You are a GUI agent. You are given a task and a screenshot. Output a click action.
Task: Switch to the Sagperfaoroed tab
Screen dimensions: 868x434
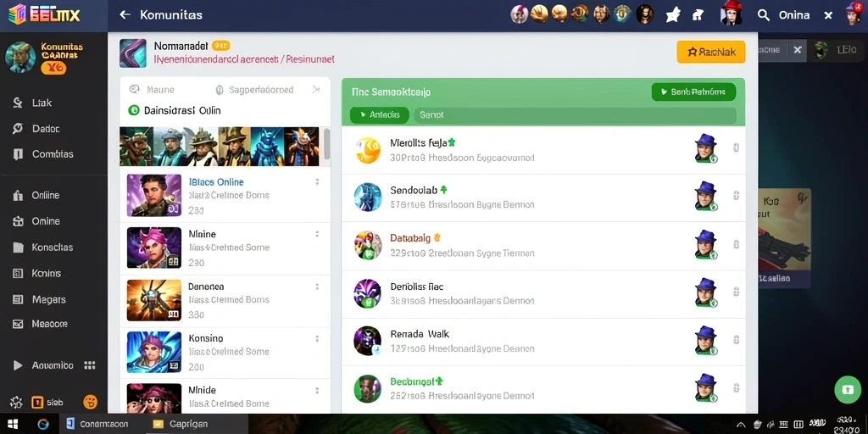tap(254, 90)
